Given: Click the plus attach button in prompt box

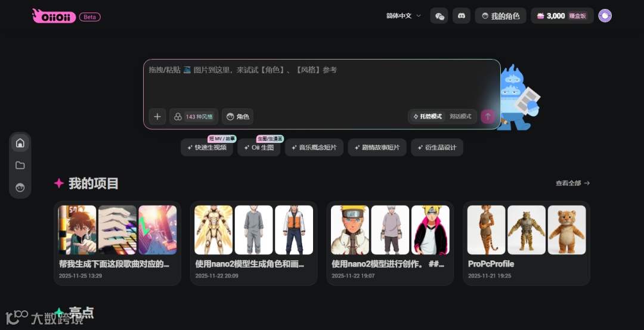Looking at the screenshot, I should point(157,117).
